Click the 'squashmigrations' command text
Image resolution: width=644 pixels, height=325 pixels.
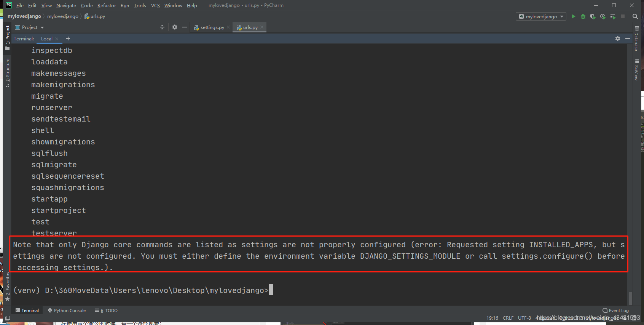click(x=68, y=187)
